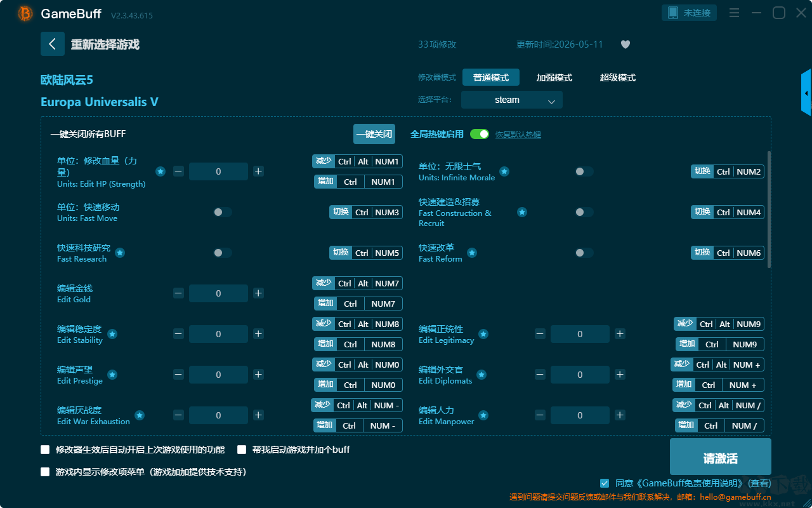Open the (查看) disclaimer view link

click(758, 483)
